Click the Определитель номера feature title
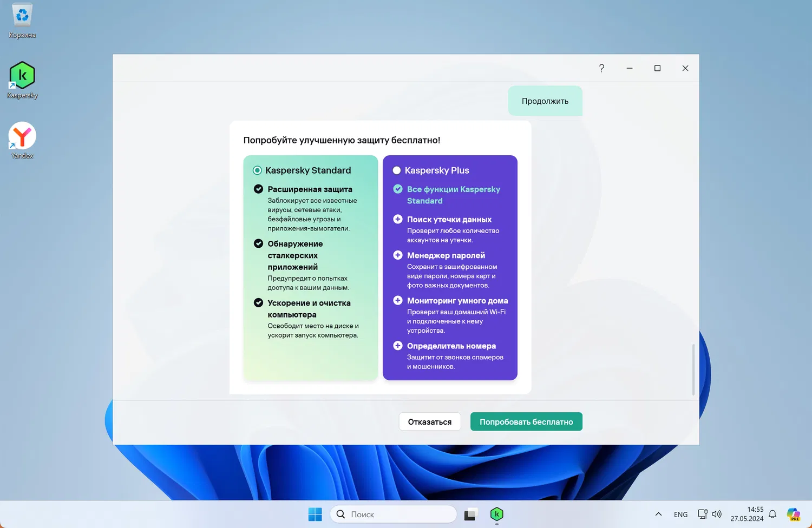812x528 pixels. point(451,346)
